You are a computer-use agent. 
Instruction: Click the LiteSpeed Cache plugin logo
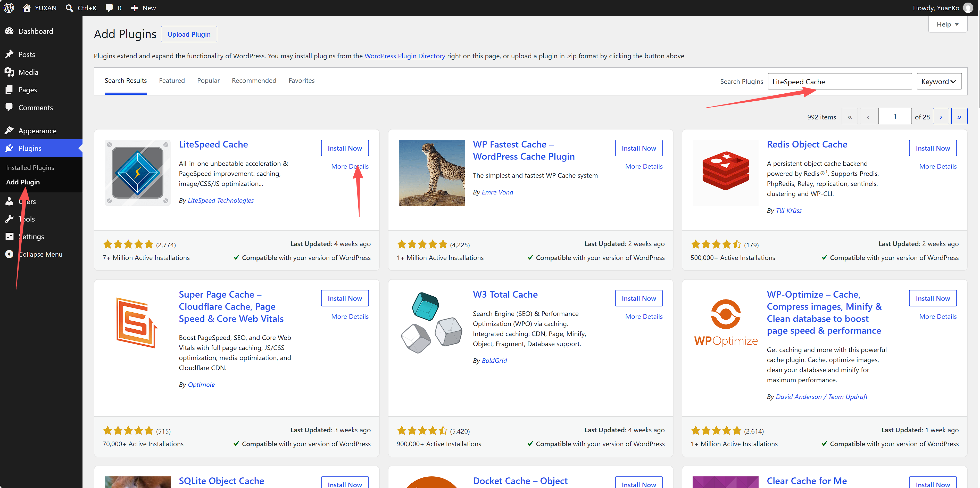click(x=138, y=173)
